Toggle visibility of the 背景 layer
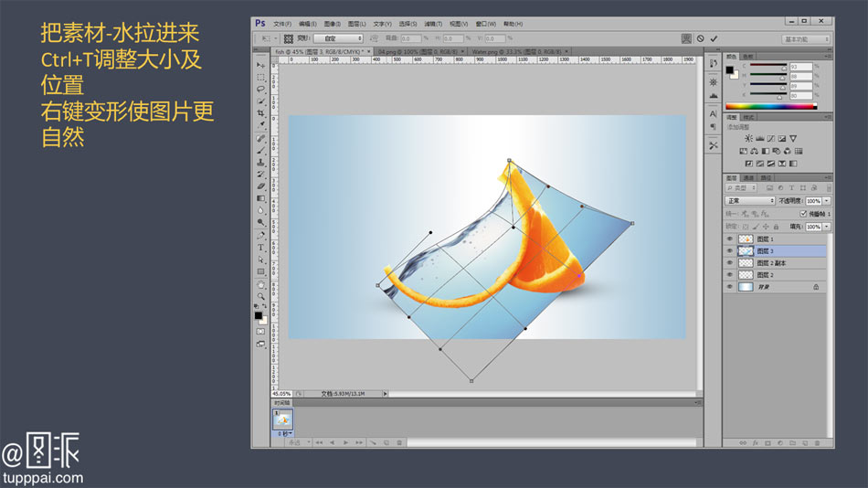 click(x=729, y=286)
